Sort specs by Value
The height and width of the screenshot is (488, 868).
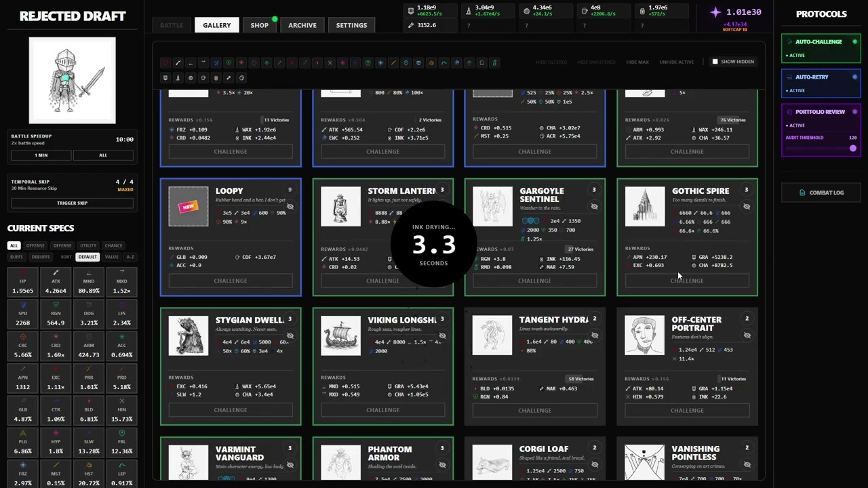(x=112, y=257)
